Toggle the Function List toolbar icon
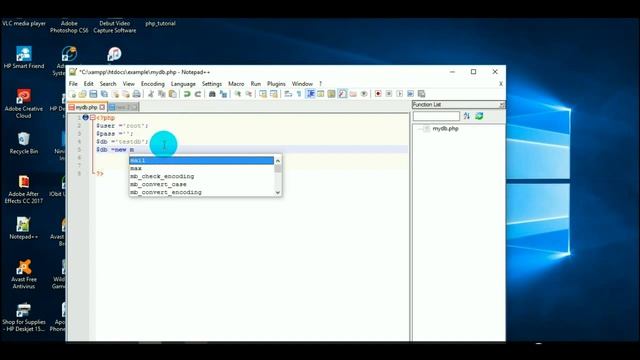640x360 pixels. 342,94
